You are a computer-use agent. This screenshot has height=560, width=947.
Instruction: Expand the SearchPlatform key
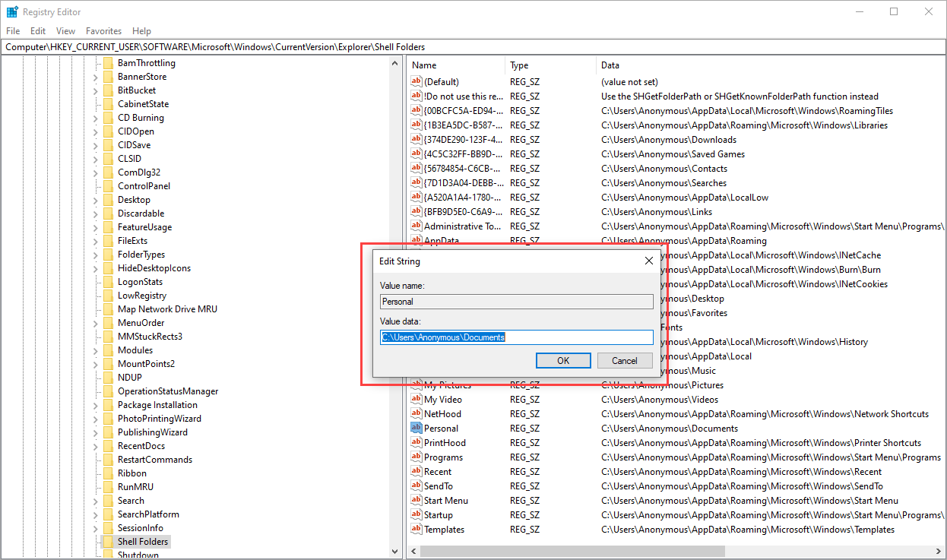[x=96, y=514]
